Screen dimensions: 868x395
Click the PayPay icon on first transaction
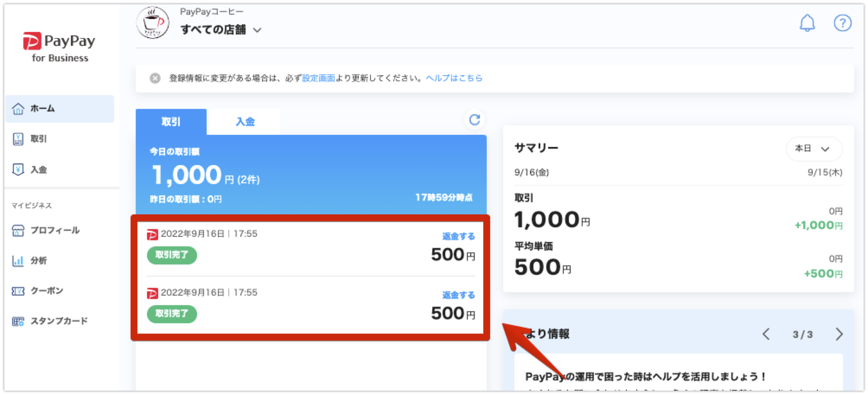click(152, 235)
